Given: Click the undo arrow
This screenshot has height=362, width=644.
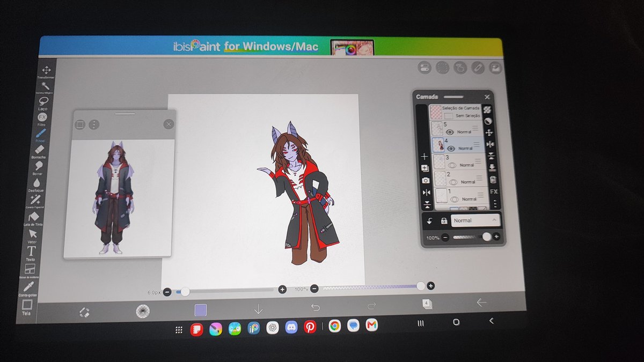Looking at the screenshot, I should click(x=315, y=307).
